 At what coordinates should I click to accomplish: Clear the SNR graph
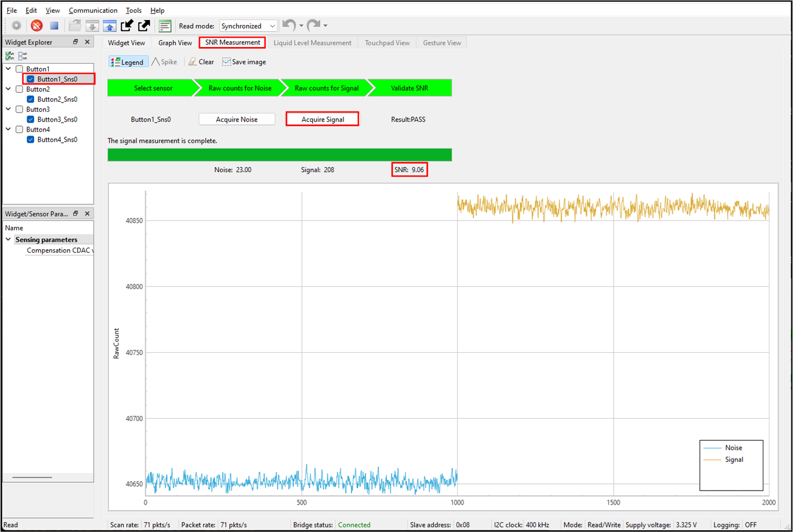coord(201,62)
